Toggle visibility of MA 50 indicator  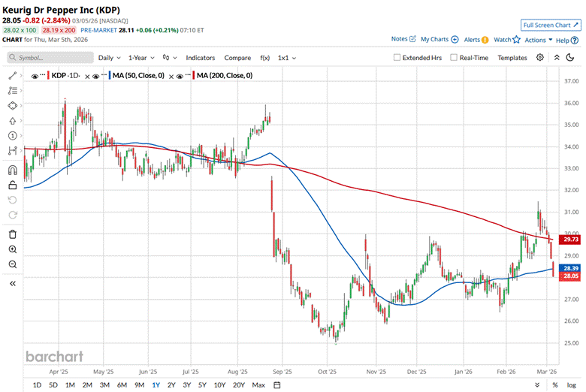pyautogui.click(x=103, y=76)
